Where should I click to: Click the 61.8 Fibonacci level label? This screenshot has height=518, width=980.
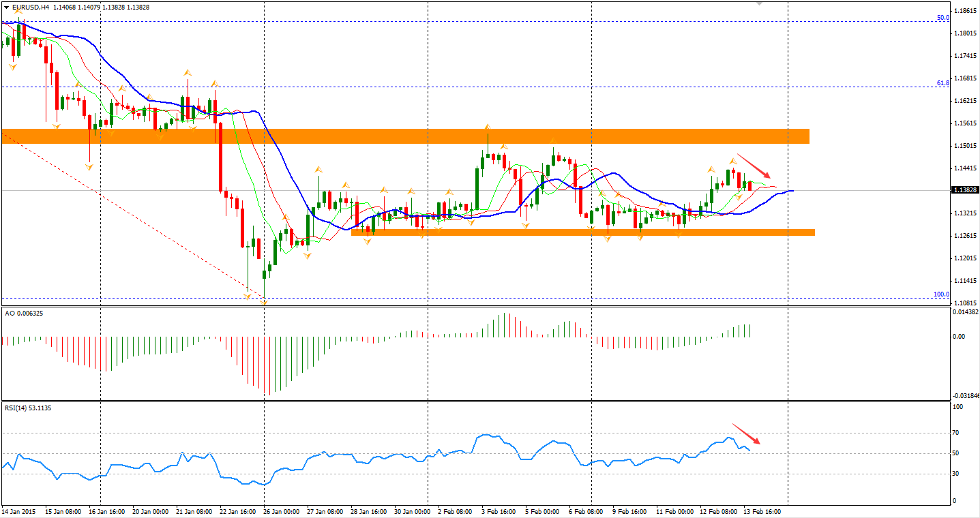942,83
